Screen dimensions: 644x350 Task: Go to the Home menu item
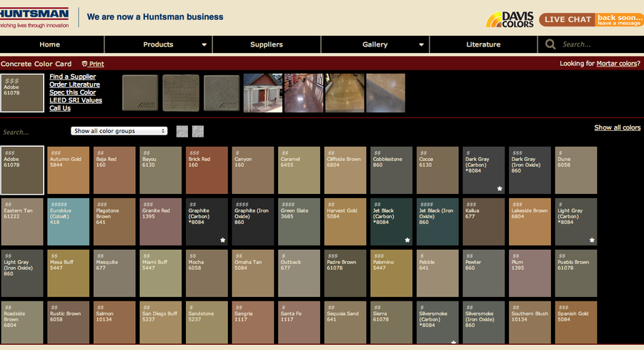tap(50, 44)
